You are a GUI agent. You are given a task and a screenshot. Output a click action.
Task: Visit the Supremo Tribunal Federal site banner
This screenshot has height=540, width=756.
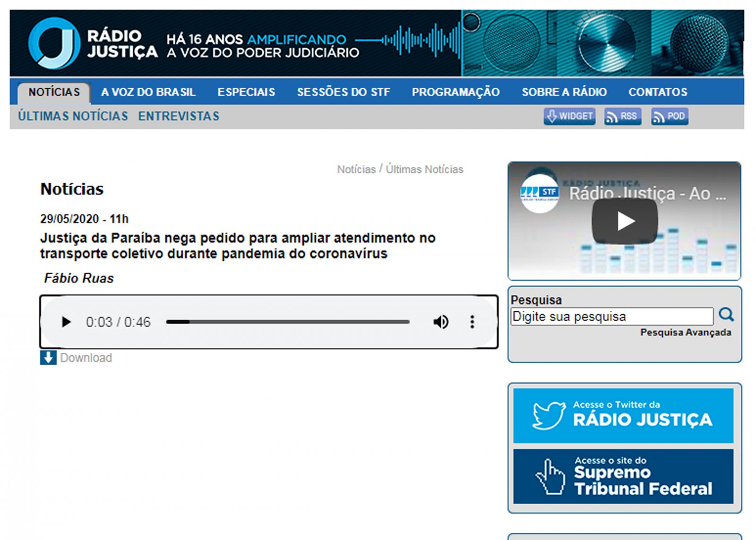[x=623, y=476]
